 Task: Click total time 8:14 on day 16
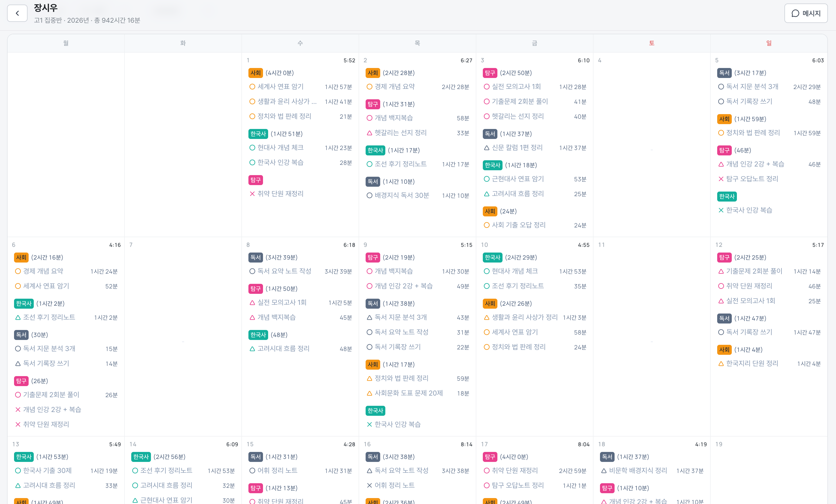(x=466, y=444)
